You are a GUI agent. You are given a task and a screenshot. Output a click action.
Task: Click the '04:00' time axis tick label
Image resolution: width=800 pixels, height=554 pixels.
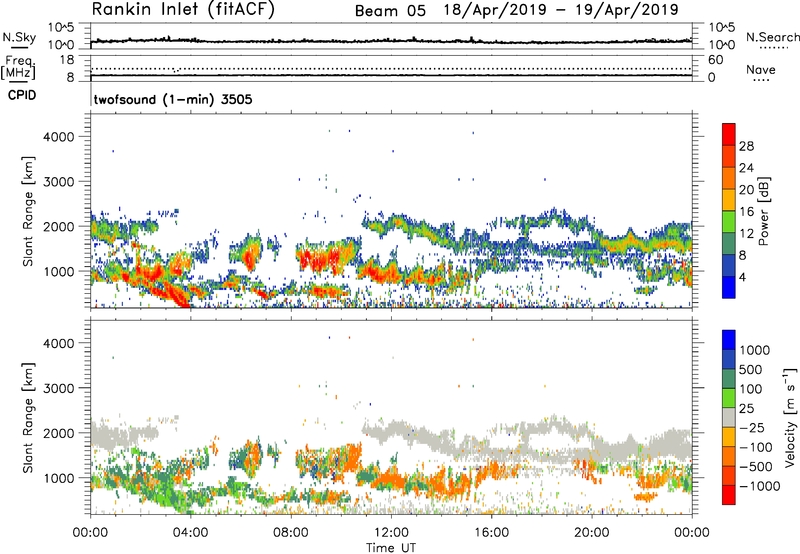[191, 533]
